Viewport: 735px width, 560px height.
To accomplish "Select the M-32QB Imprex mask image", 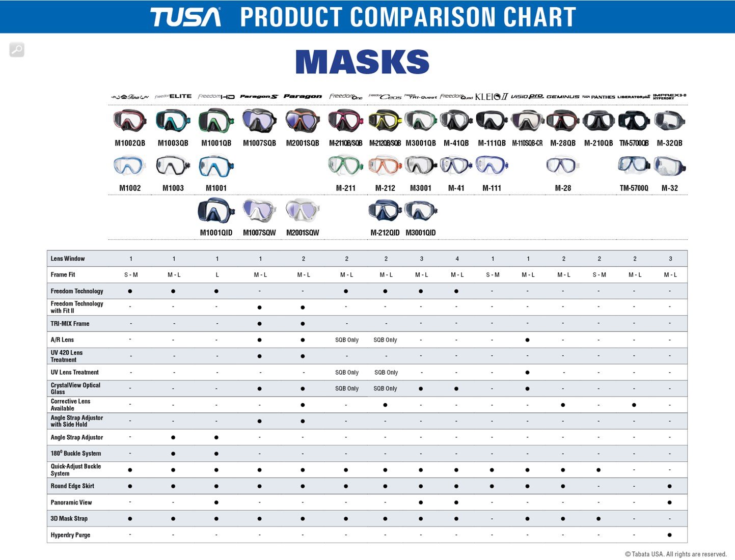I will click(670, 121).
